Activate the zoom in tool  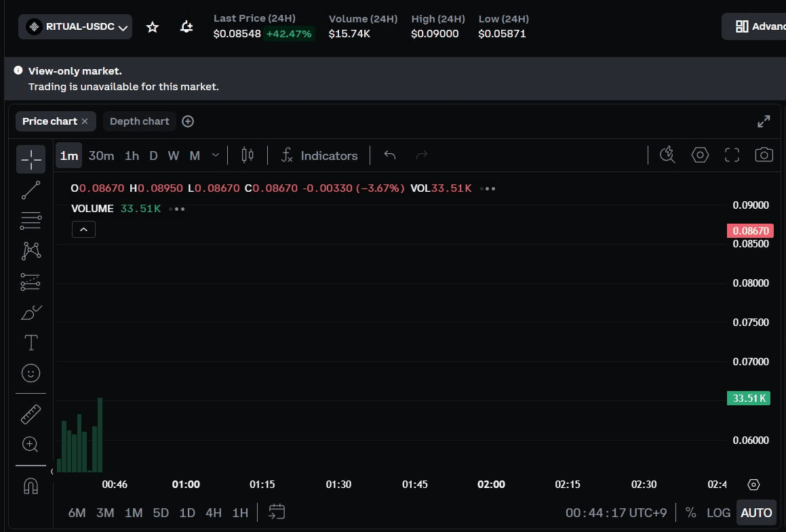[x=30, y=445]
